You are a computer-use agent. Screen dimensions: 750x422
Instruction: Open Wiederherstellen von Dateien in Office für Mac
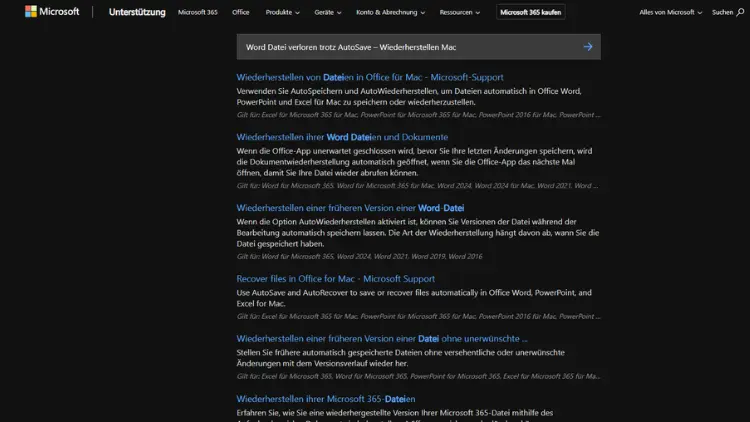click(x=369, y=77)
